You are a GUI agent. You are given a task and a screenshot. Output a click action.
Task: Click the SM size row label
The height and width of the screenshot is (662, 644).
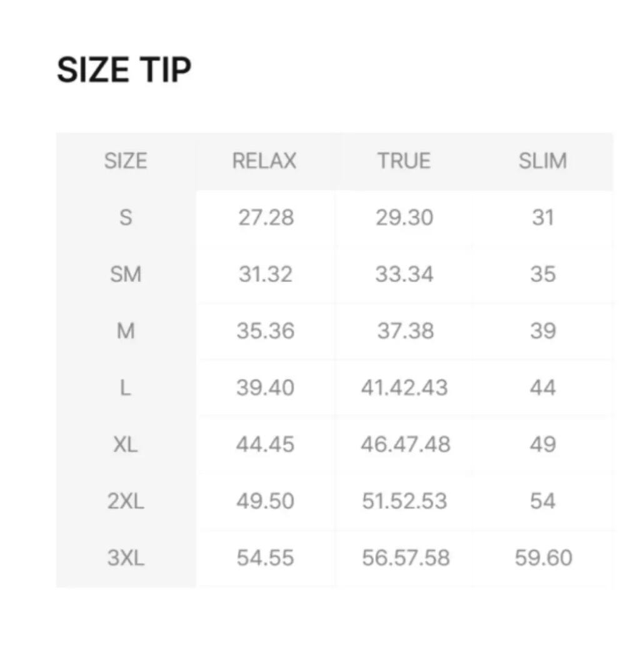pyautogui.click(x=126, y=274)
